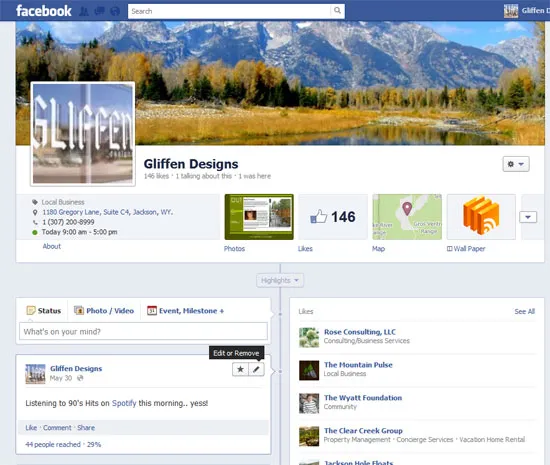Open the Map tile
The width and height of the screenshot is (550, 465).
[x=407, y=217]
